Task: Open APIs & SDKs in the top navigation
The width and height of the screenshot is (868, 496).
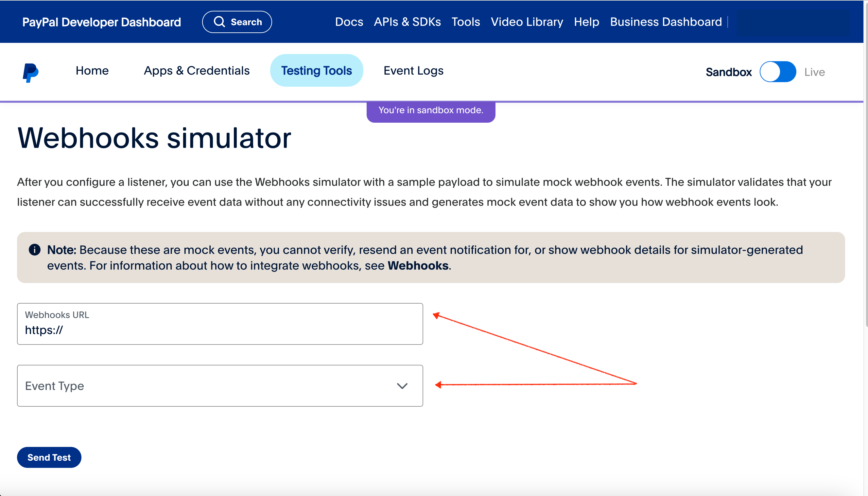Action: [407, 22]
